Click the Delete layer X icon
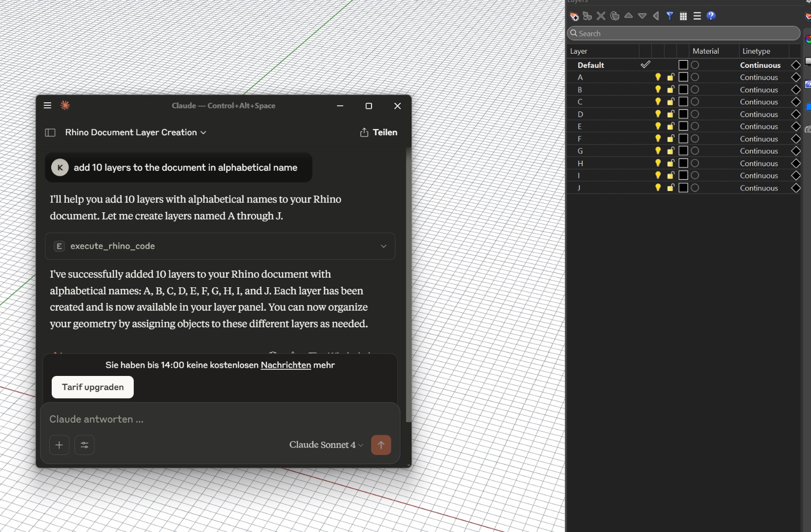 pos(601,16)
